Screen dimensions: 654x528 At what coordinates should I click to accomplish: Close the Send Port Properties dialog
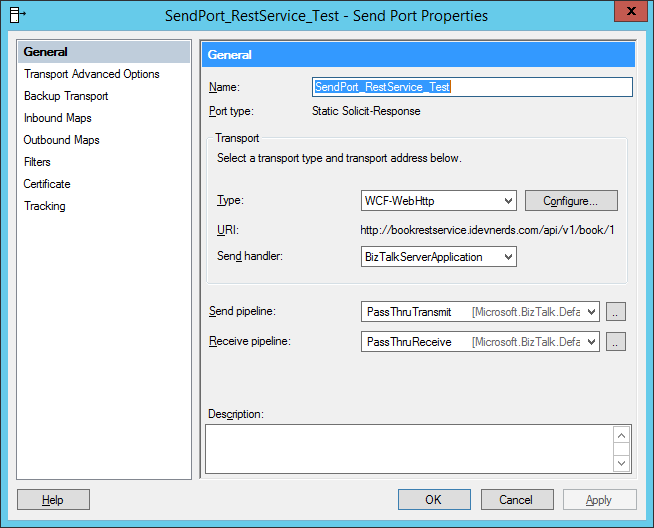tap(631, 11)
